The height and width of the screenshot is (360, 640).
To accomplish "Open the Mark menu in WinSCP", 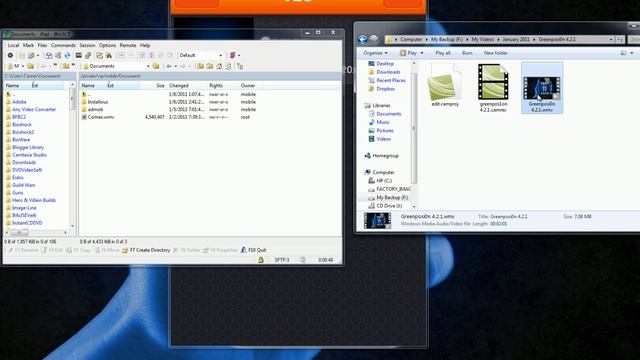I will tap(29, 45).
